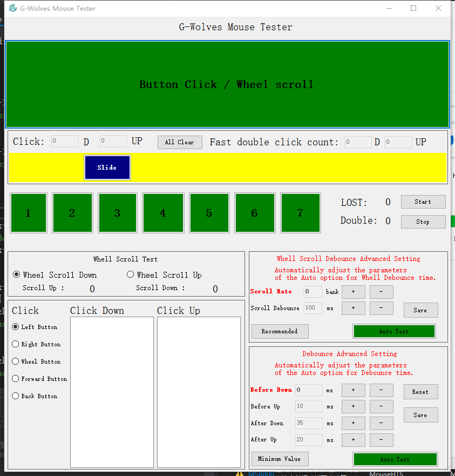The width and height of the screenshot is (455, 476).
Task: Click the Double counter value
Action: tap(388, 220)
